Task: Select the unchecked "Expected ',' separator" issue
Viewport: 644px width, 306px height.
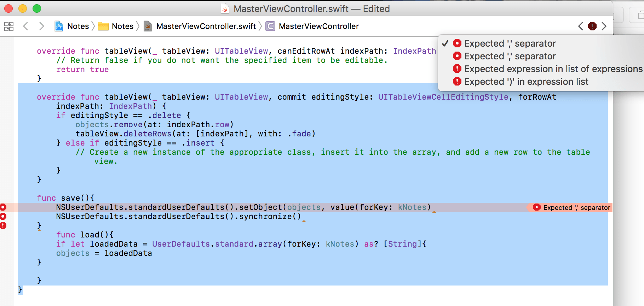Action: pos(510,56)
